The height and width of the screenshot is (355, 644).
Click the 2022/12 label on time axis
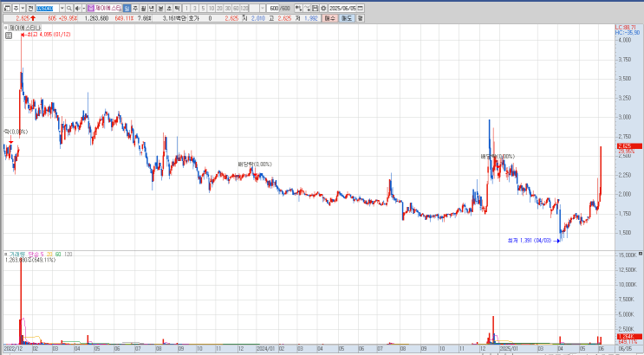(13, 348)
